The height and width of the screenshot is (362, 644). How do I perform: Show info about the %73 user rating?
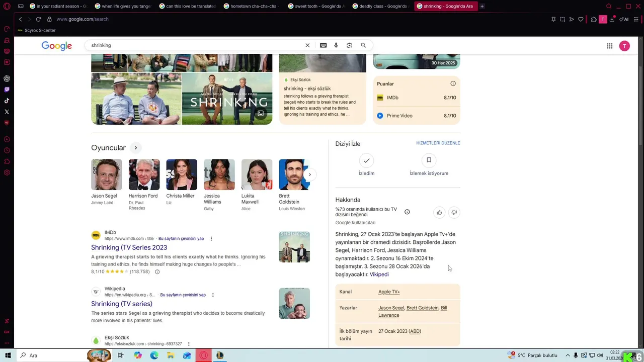click(407, 212)
